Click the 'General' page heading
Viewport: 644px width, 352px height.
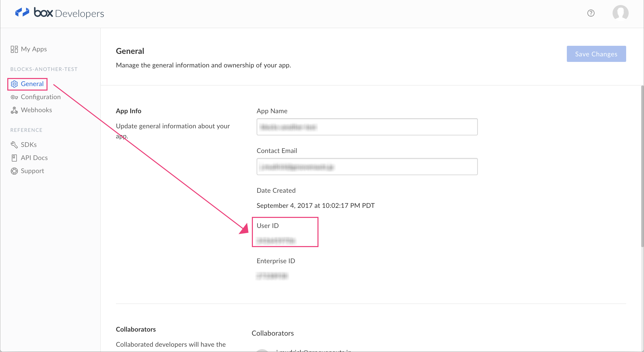tap(130, 51)
